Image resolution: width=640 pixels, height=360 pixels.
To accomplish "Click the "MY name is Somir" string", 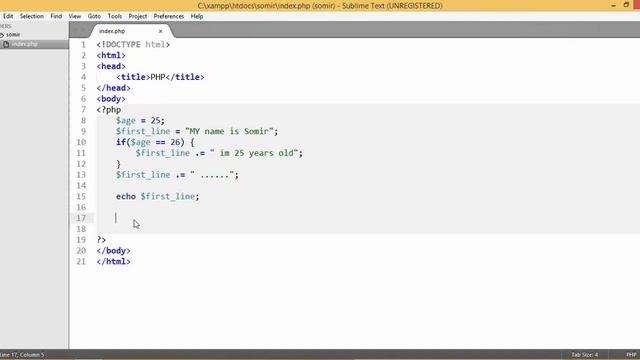I will pos(229,131).
